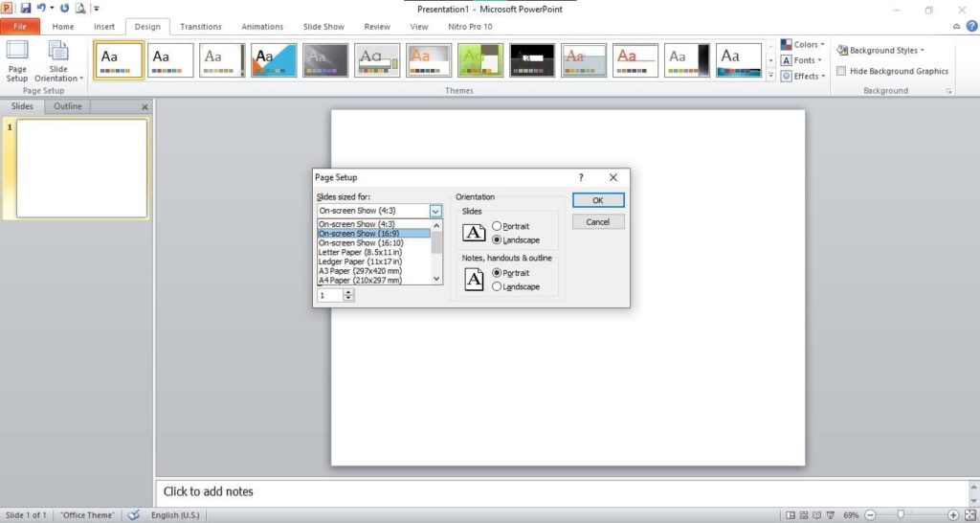
Task: Open the theme Effects options
Action: (x=799, y=76)
